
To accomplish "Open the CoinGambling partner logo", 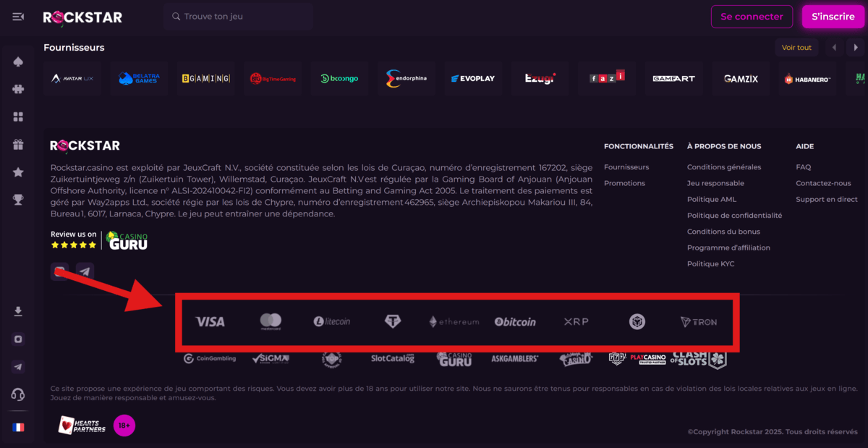I will pyautogui.click(x=210, y=358).
